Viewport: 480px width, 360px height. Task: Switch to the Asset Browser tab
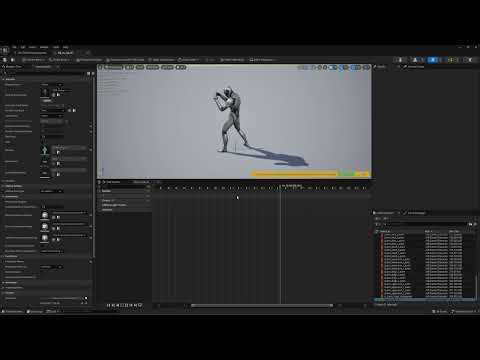(386, 213)
